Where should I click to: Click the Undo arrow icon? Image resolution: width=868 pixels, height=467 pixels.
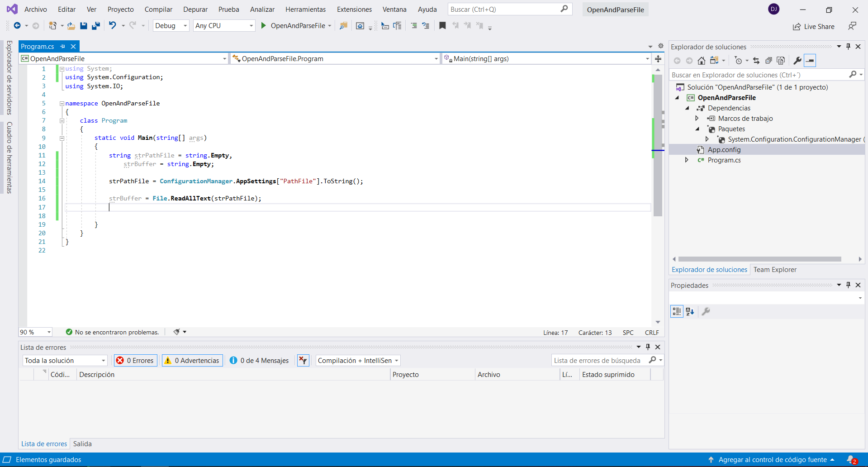(x=112, y=26)
